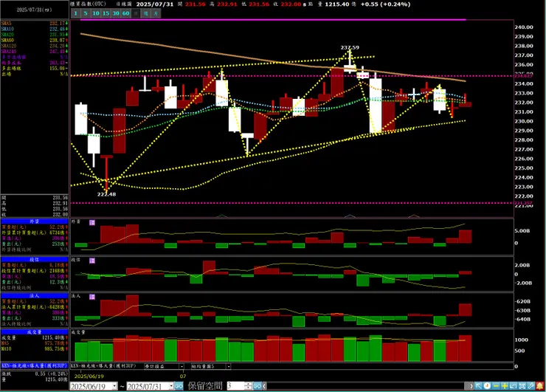The height and width of the screenshot is (392, 546).
Task: Click the blue 投信 panel header
Action: (x=34, y=260)
